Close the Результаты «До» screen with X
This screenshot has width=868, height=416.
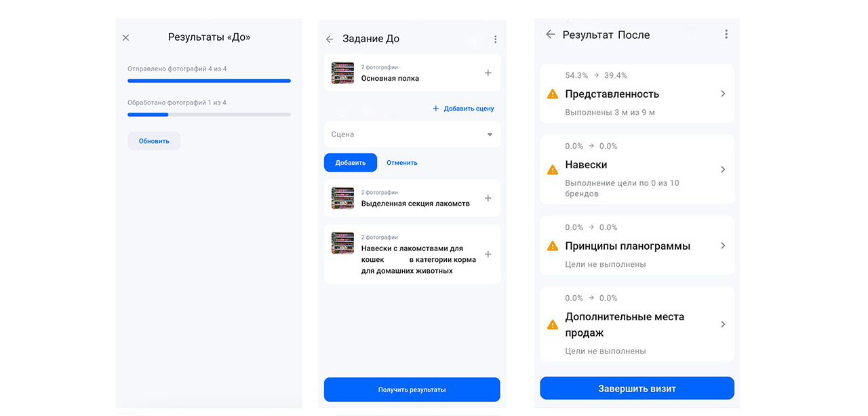tap(125, 38)
